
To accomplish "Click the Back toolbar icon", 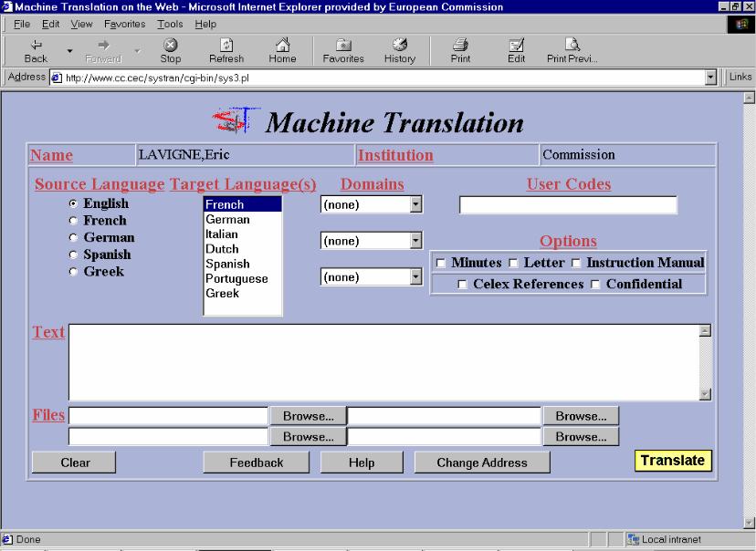I will click(x=36, y=51).
